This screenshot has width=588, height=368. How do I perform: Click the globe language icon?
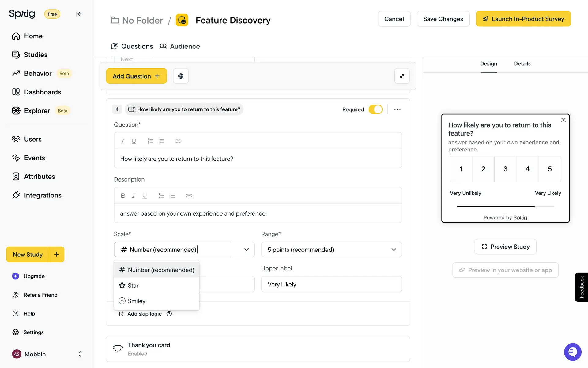pos(181,76)
